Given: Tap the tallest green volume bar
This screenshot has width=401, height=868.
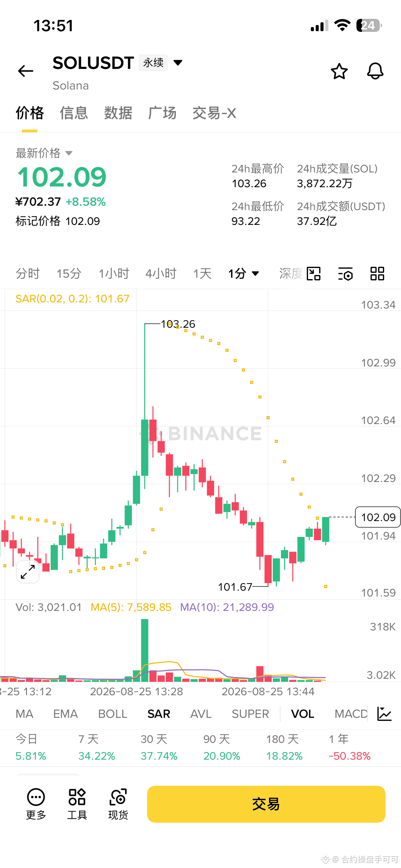Looking at the screenshot, I should coord(145,650).
